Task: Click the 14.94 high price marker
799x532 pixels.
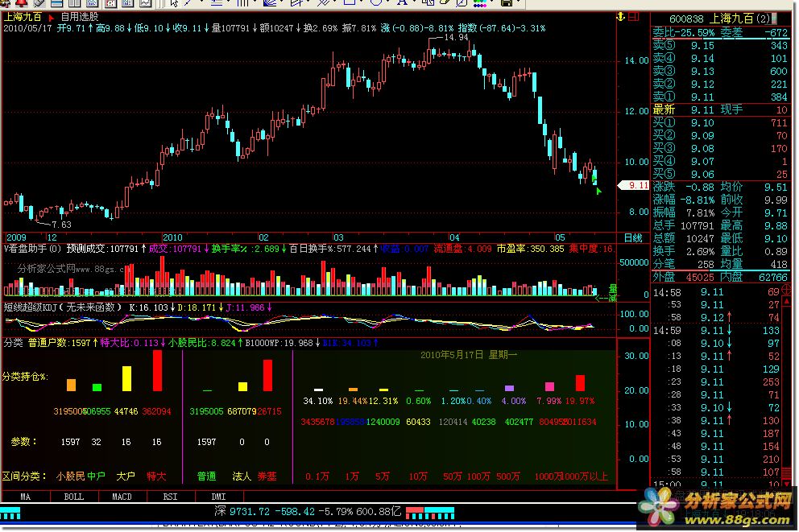Action: point(456,38)
